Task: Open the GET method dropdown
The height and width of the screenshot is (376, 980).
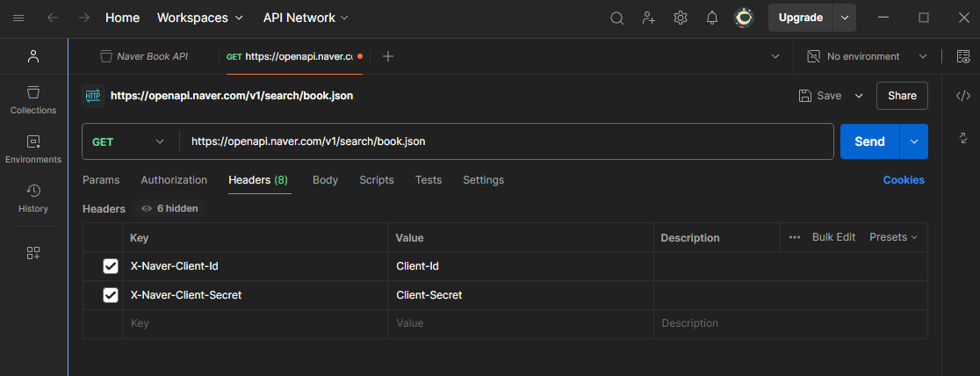Action: 128,142
